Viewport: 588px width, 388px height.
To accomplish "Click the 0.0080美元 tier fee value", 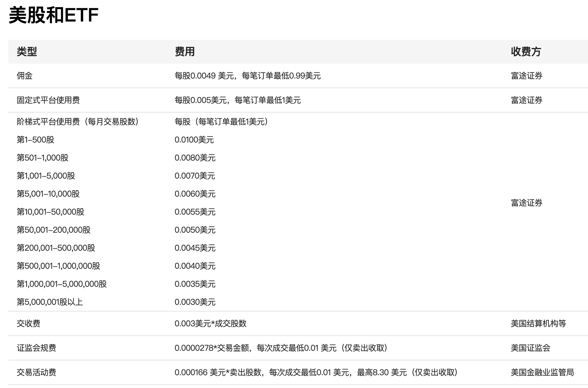I will coord(195,158).
